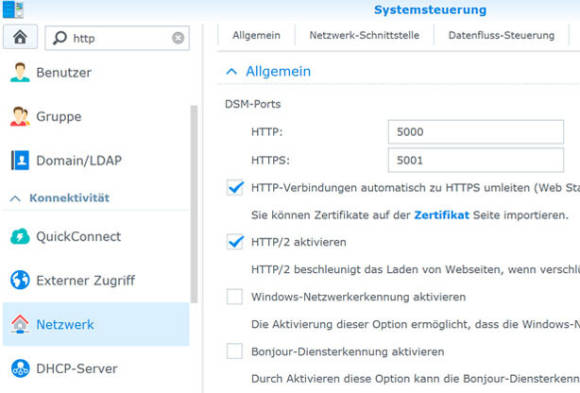Screen dimensions: 580x393
Task: Open the Gruppe group icon
Action: (x=20, y=116)
